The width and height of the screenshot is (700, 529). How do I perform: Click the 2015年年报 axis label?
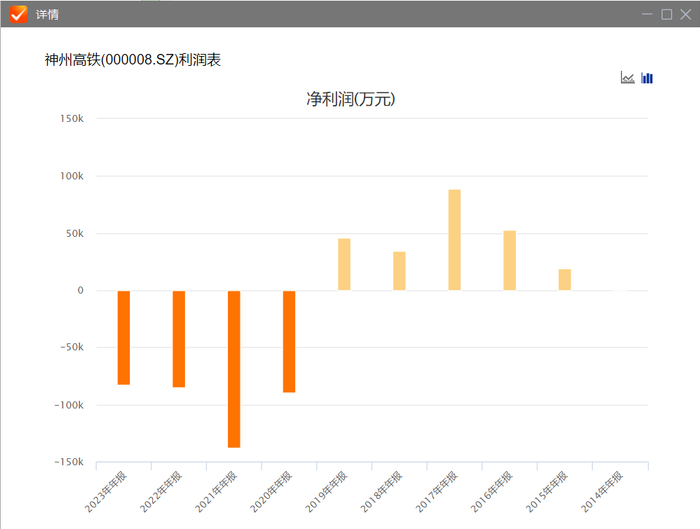[x=547, y=492]
